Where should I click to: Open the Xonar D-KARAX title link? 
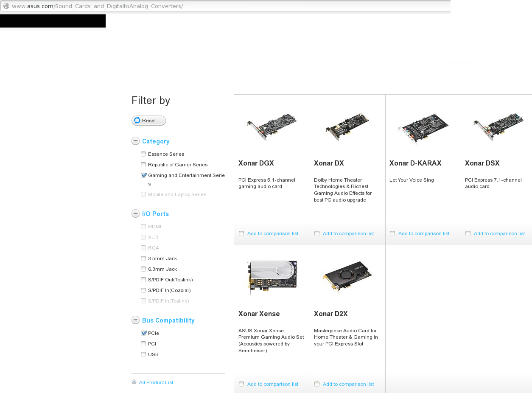tap(415, 163)
